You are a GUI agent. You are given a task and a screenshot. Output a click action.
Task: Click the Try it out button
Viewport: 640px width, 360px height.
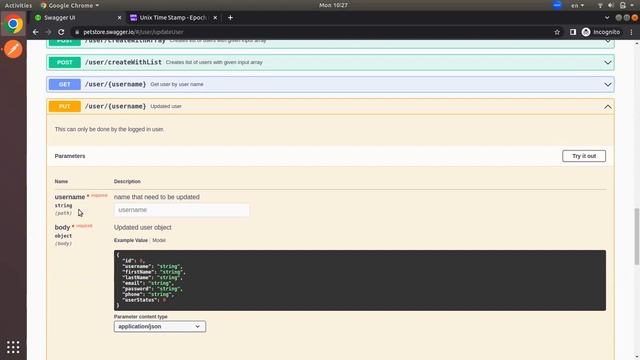point(584,156)
